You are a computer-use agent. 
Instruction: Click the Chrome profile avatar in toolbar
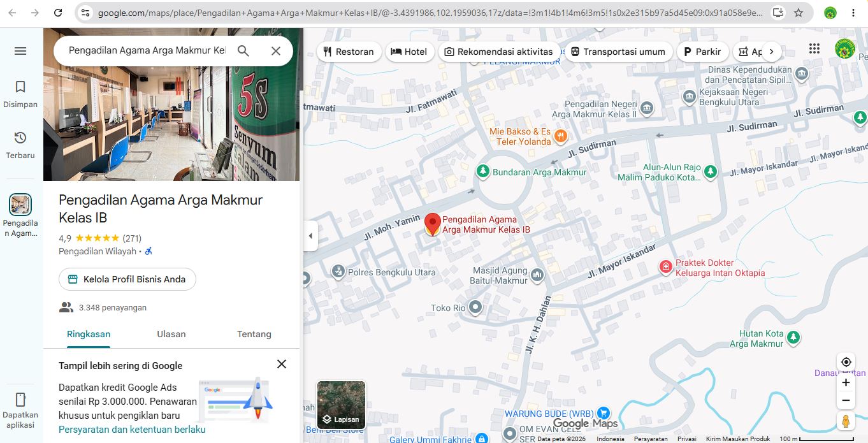tap(830, 13)
